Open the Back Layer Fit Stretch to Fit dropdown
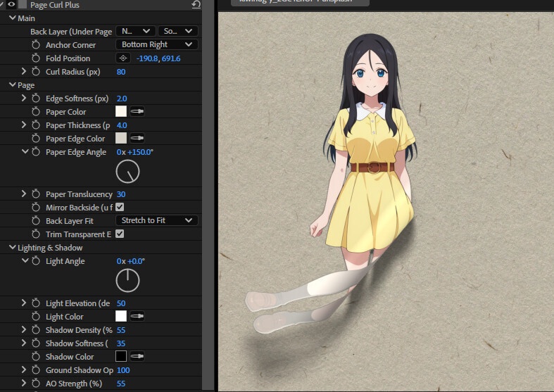Screen dimensions: 554x392 click(x=157, y=220)
